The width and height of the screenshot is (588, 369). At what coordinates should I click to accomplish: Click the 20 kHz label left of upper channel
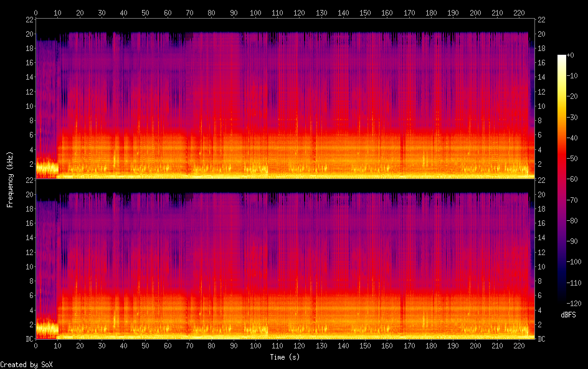click(x=27, y=34)
